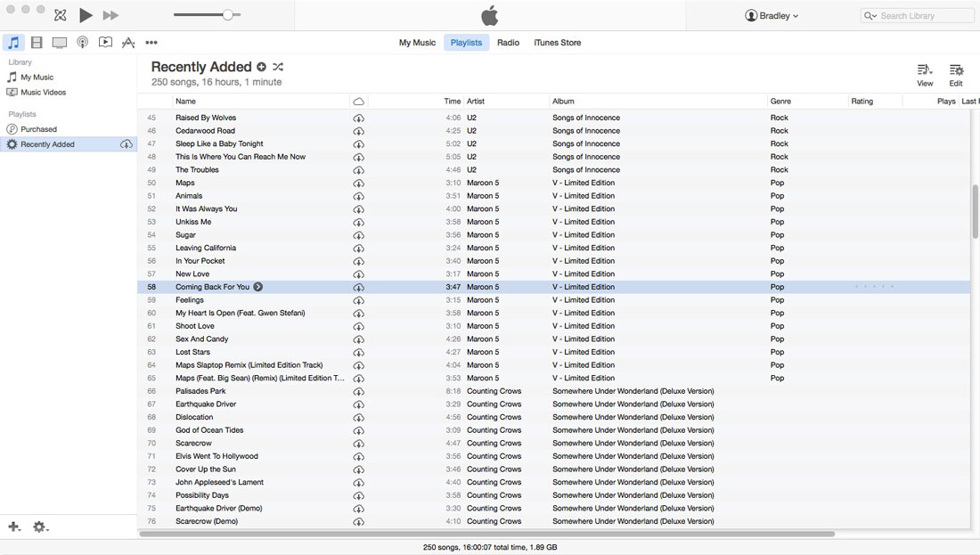Download Raised By Wolves from iCloud
980x555 pixels.
pos(359,118)
